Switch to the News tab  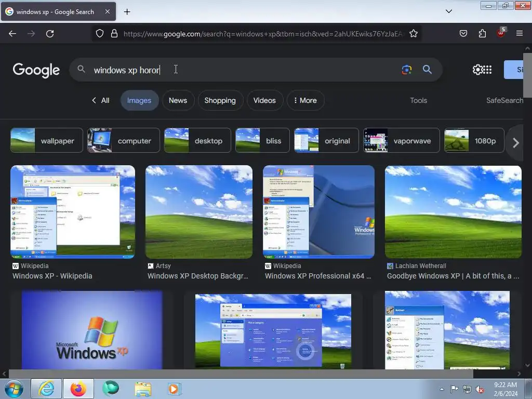tap(178, 100)
